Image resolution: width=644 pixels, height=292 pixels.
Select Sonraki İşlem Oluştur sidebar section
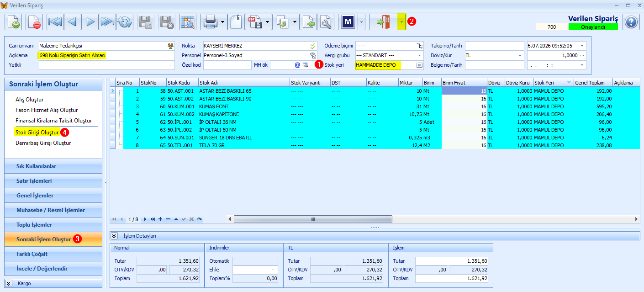(53, 239)
